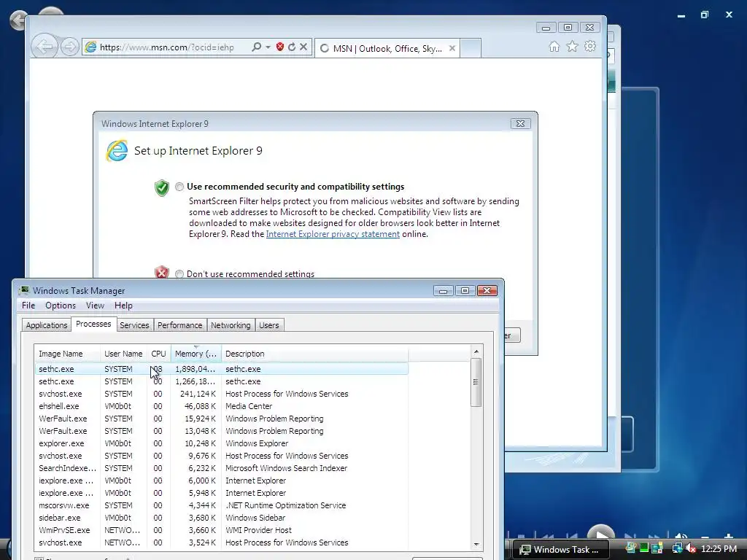Sort processes by Image Name column
Viewport: 747px width, 560px height.
coord(67,354)
